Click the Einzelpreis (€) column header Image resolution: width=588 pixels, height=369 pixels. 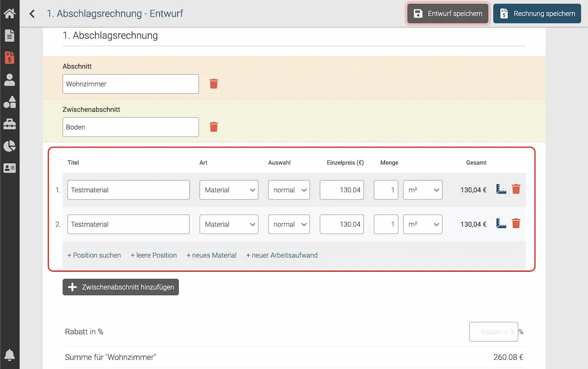[x=345, y=163]
